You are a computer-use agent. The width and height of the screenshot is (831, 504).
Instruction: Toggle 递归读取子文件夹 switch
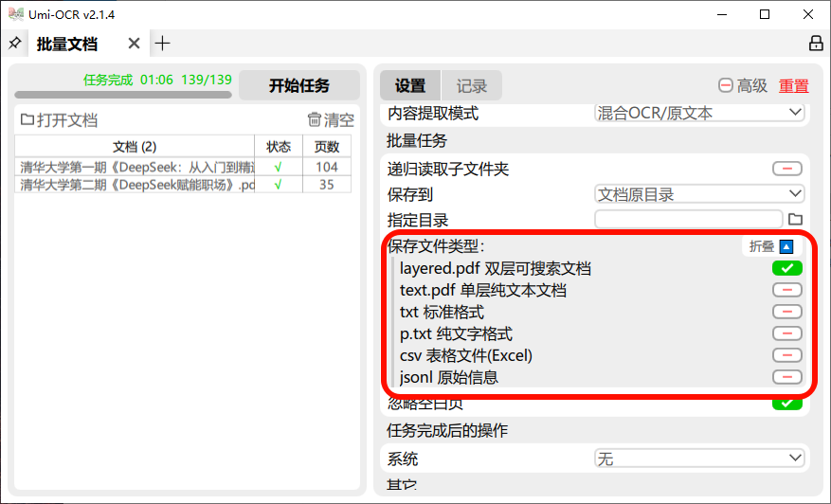787,169
